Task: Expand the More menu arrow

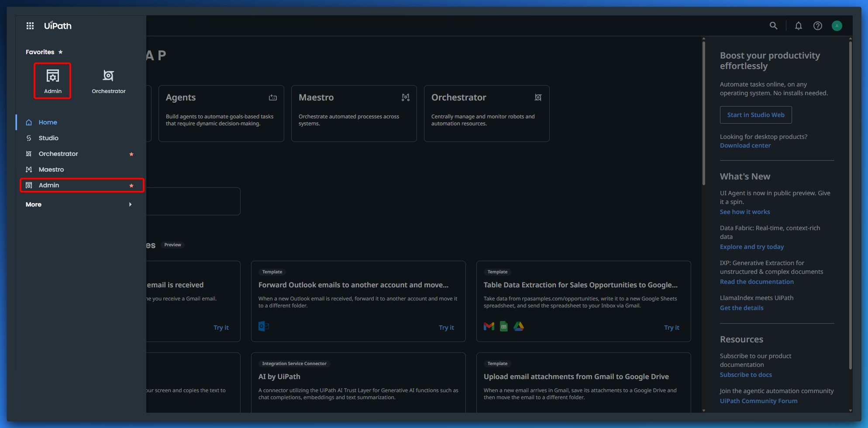Action: [130, 204]
